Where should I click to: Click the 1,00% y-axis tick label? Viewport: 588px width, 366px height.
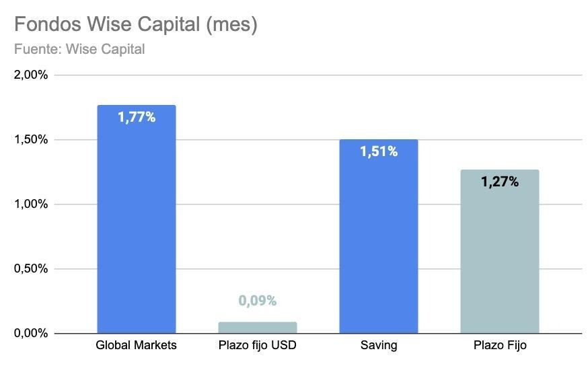[x=31, y=204]
